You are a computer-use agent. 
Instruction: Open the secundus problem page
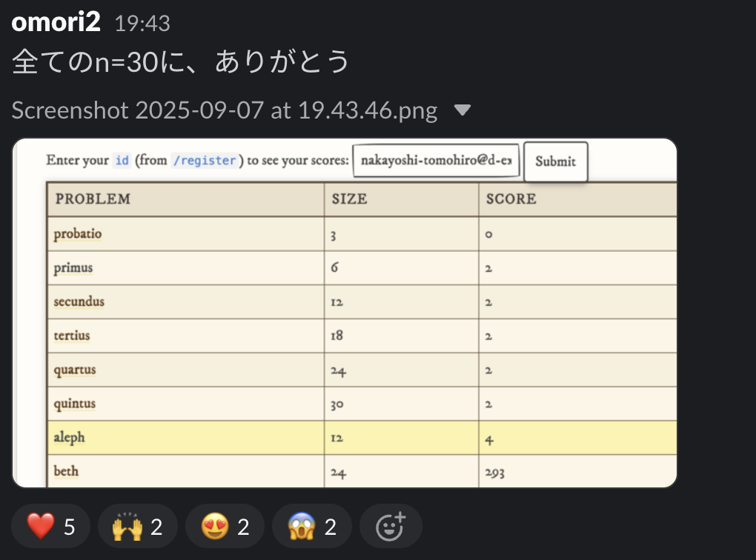click(x=77, y=301)
